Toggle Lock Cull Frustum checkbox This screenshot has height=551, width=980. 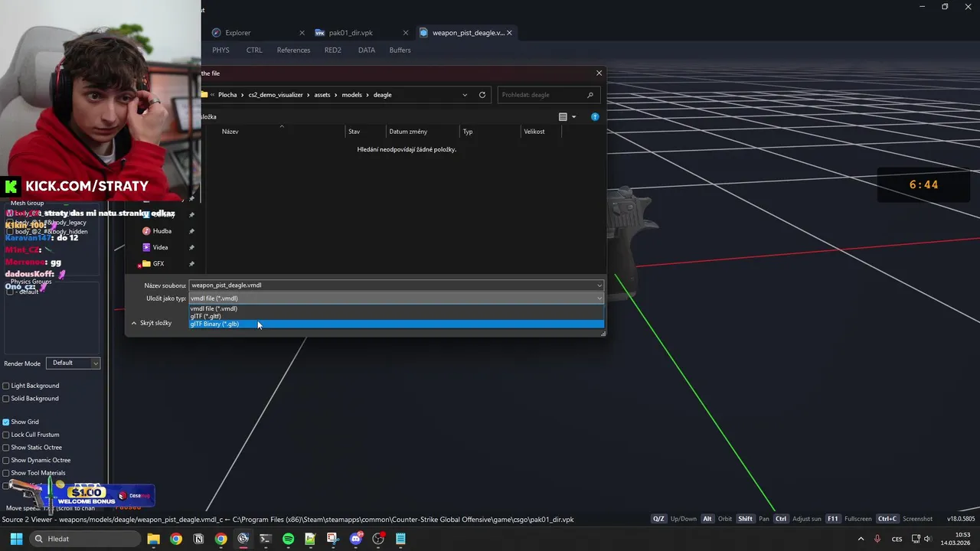tap(6, 435)
